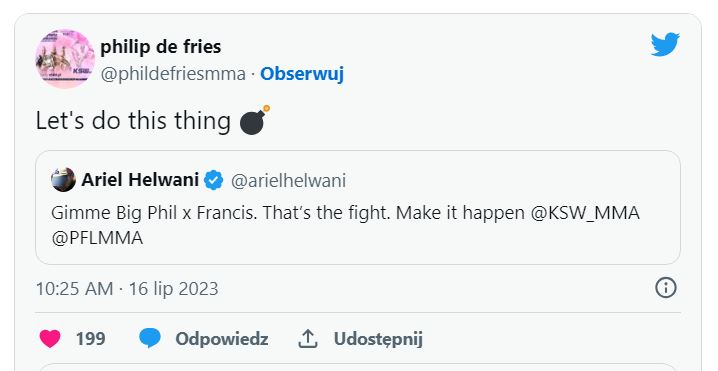Click the Ariel Helwani name
The width and height of the screenshot is (718, 371).
tap(140, 180)
